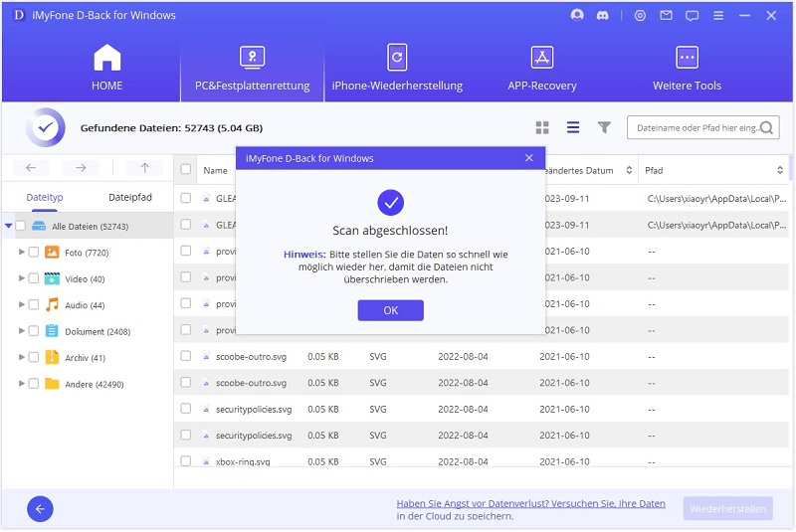Switch to list view
796x532 pixels.
pyautogui.click(x=573, y=127)
